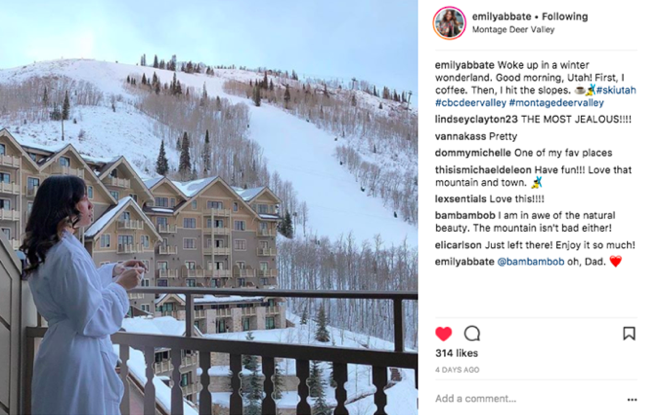Click the comment speech bubble icon

point(472,334)
